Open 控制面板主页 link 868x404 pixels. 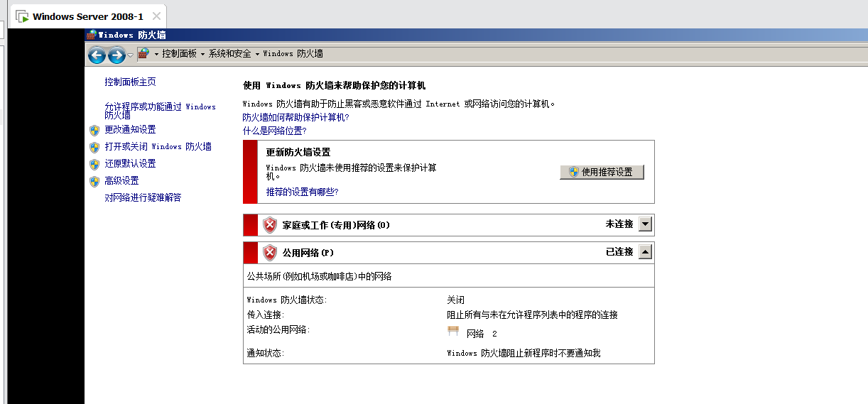[x=130, y=82]
